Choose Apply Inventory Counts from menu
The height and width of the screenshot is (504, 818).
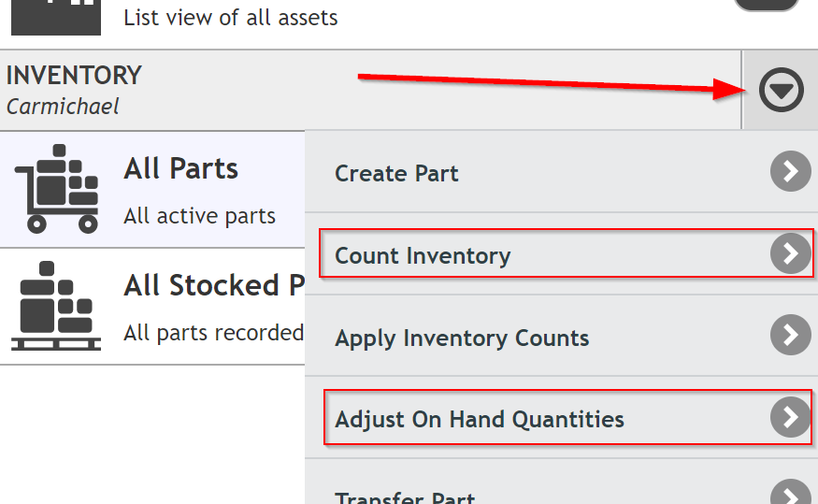pos(561,336)
